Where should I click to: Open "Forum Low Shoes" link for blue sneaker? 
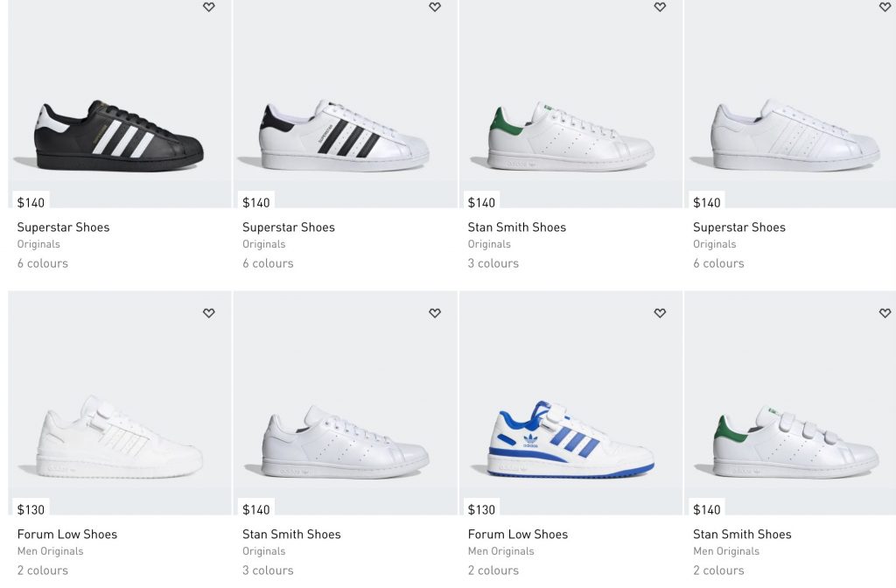(x=517, y=535)
